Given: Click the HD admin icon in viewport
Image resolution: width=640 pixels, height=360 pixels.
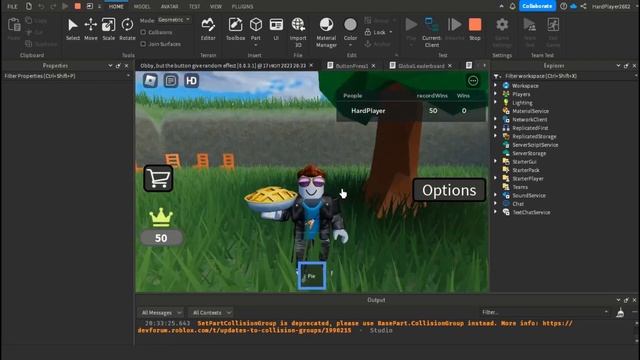Looking at the screenshot, I should pyautogui.click(x=191, y=80).
